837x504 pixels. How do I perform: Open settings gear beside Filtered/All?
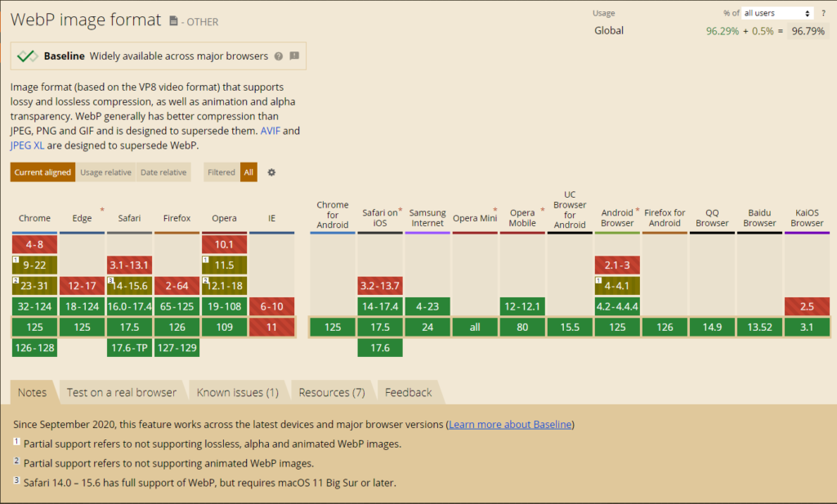(271, 172)
